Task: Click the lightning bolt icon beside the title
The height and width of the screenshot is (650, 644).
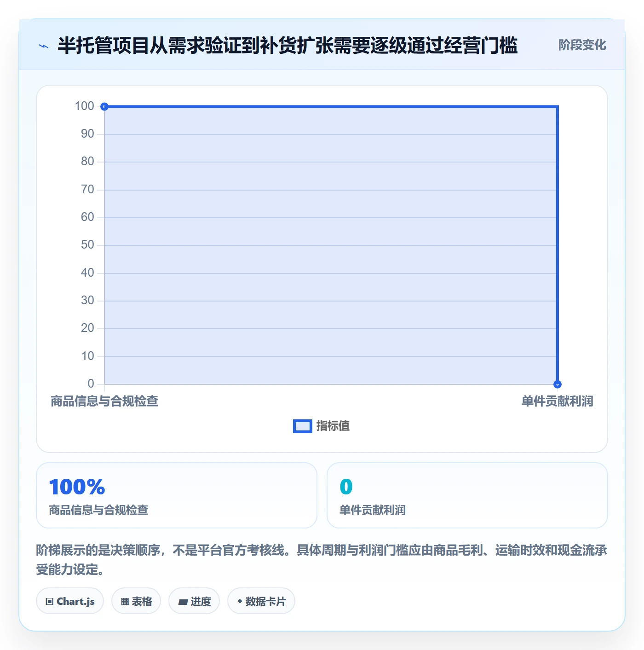Action: point(44,46)
